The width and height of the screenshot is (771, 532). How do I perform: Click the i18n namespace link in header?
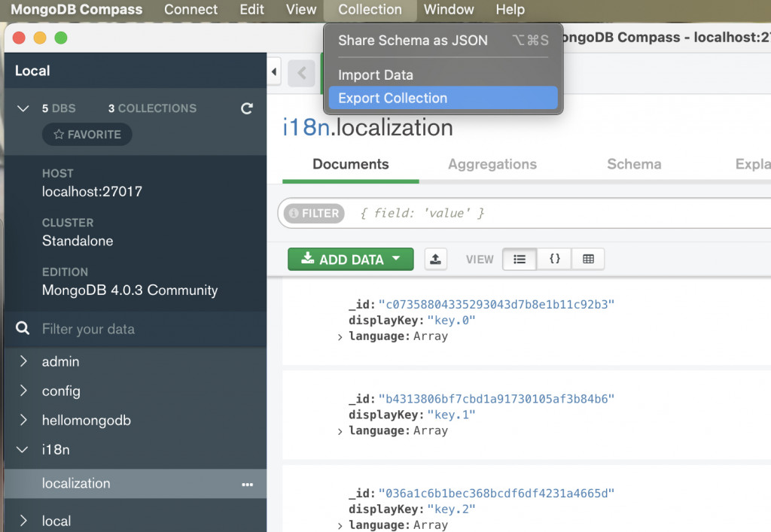tap(306, 128)
